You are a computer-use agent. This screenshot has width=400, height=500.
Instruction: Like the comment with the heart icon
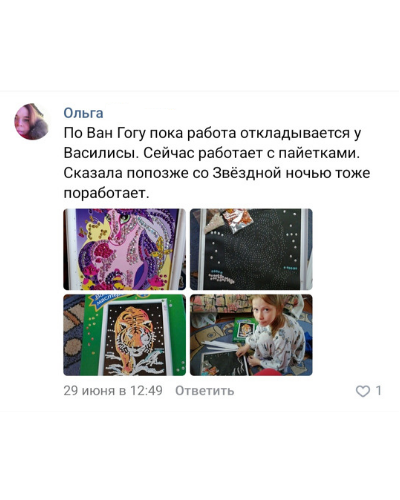coord(363,391)
